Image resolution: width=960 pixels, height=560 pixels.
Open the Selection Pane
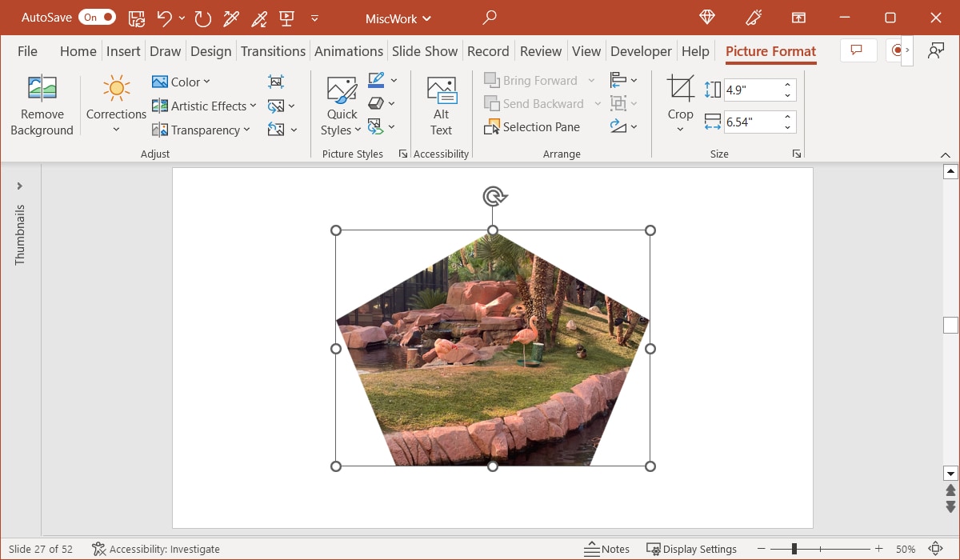(533, 126)
